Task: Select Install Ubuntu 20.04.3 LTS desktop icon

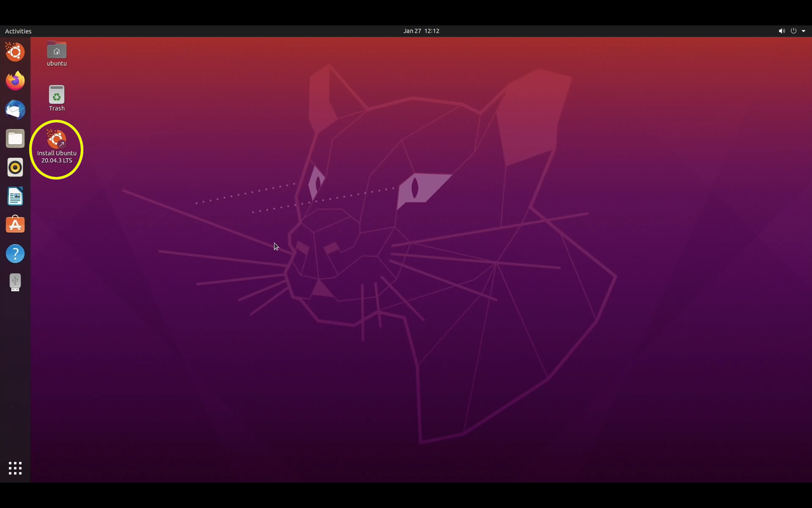Action: [57, 147]
